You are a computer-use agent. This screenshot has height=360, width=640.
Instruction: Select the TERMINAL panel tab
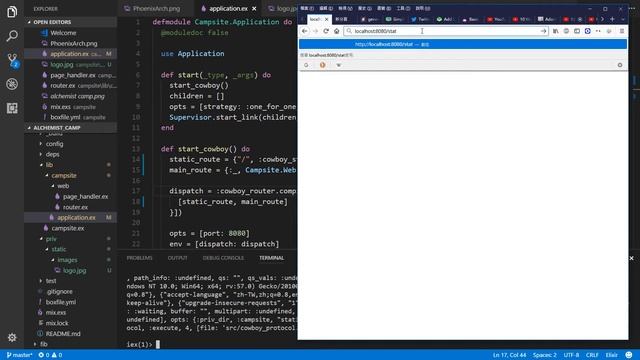coord(271,258)
